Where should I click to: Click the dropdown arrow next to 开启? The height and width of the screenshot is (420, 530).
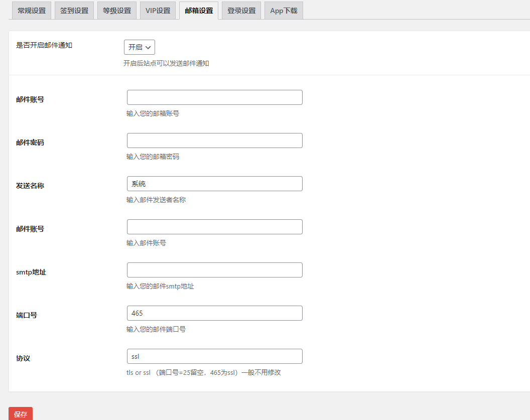(x=149, y=47)
